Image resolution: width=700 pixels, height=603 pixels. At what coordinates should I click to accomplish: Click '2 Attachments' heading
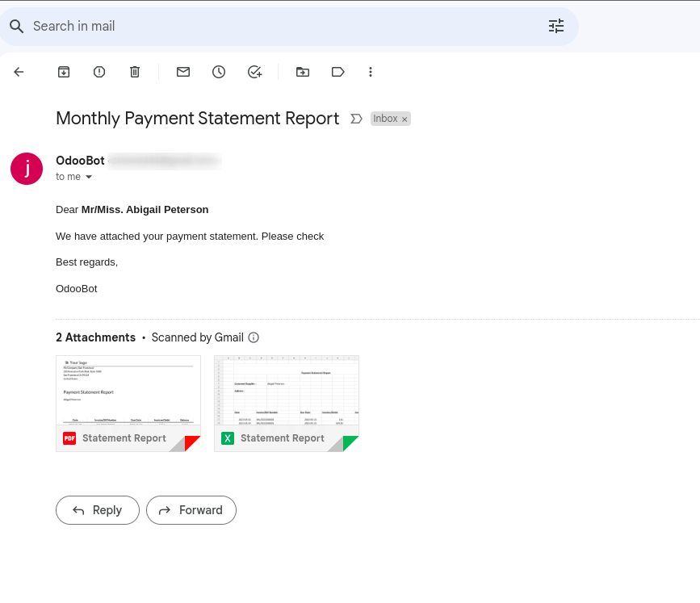click(95, 337)
